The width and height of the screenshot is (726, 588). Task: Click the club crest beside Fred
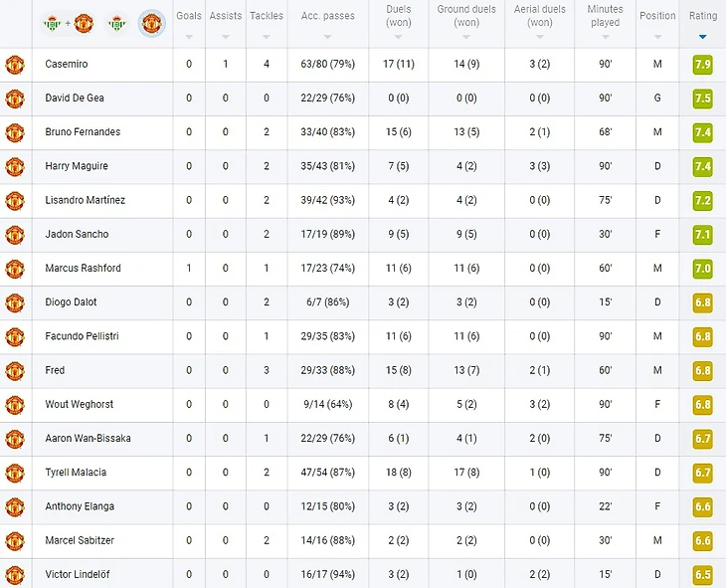15,370
